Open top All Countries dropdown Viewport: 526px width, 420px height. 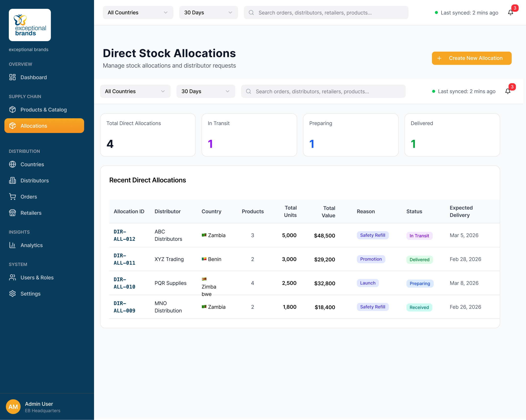click(138, 12)
